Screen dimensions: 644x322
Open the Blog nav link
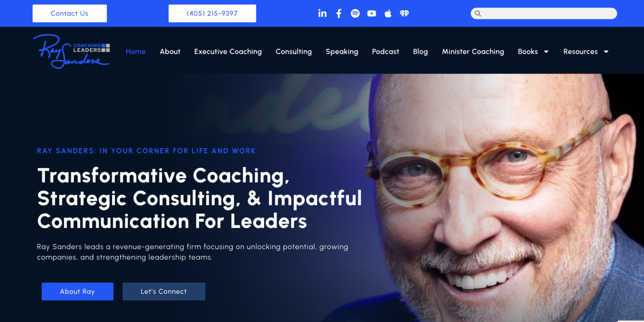coord(420,52)
